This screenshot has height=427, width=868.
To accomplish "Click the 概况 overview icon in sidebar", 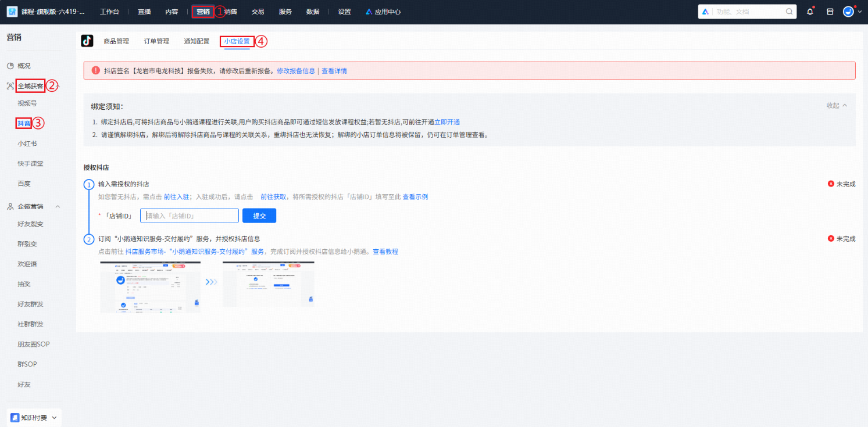I will pos(12,66).
